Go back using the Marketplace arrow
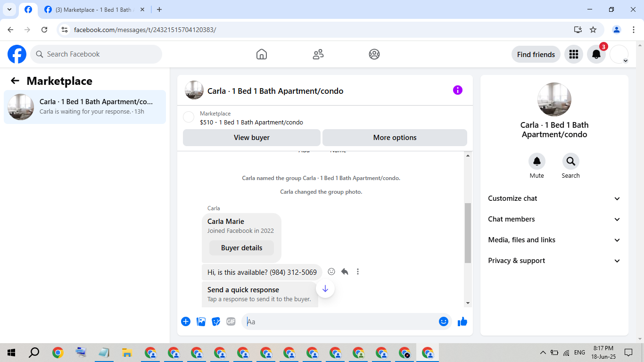The height and width of the screenshot is (362, 644). click(x=15, y=81)
